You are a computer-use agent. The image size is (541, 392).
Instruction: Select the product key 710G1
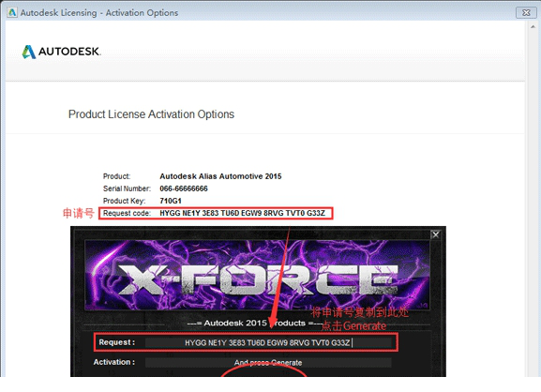click(171, 201)
